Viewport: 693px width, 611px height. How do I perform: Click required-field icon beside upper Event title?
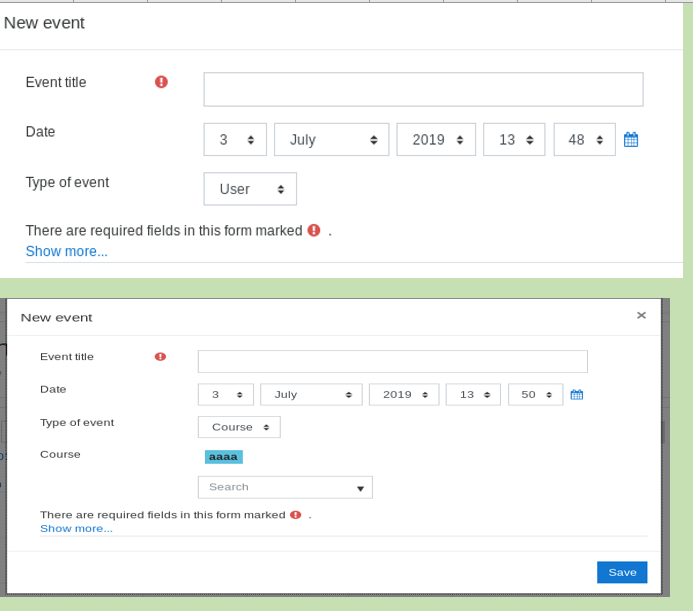click(x=161, y=82)
